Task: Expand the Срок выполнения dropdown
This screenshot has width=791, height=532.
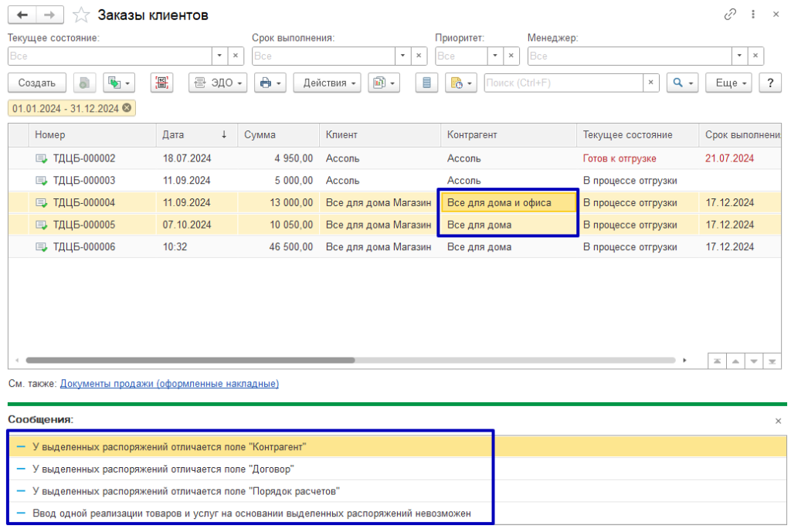Action: (x=402, y=56)
